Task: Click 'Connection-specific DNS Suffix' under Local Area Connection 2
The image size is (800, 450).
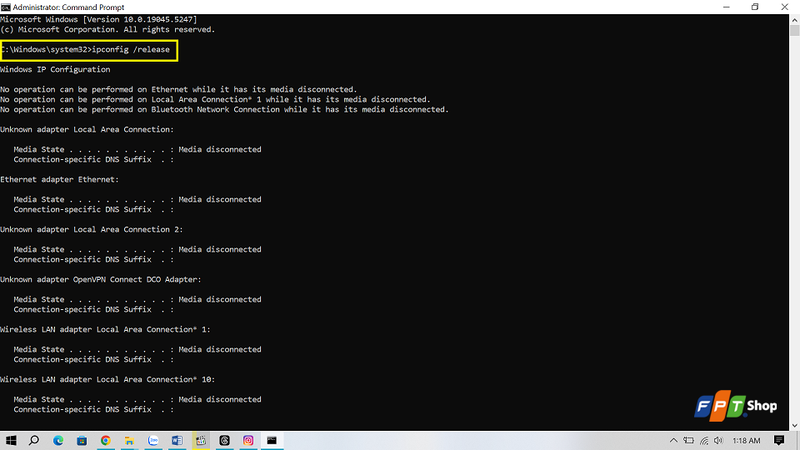Action: pyautogui.click(x=83, y=260)
